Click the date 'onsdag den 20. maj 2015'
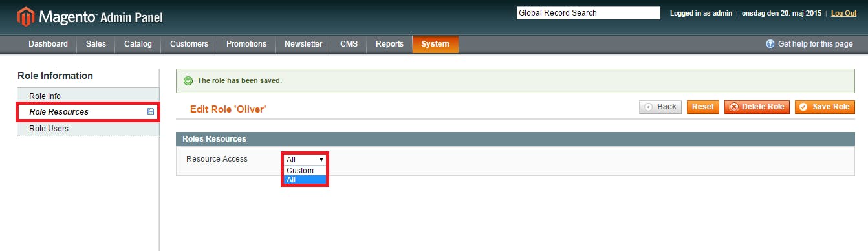Viewport: 868px width, 251px height. [781, 13]
